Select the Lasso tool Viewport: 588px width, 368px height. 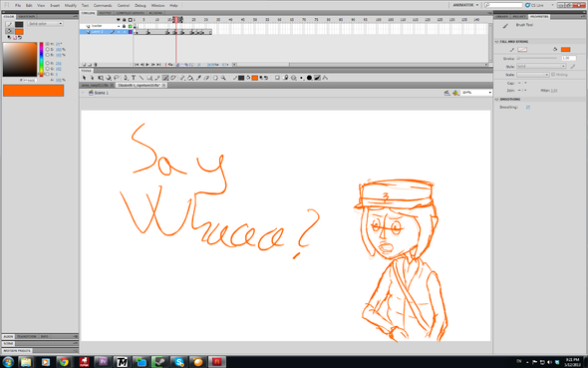(117, 78)
